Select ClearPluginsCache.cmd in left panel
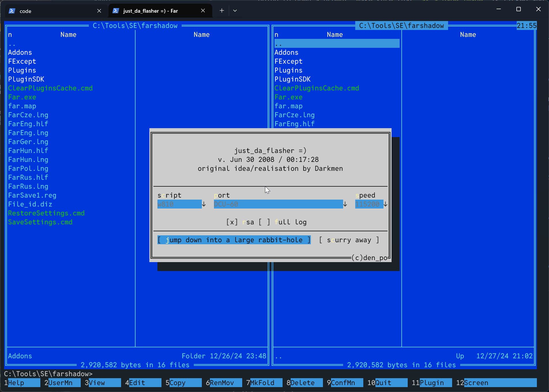Image resolution: width=549 pixels, height=392 pixels. [50, 88]
